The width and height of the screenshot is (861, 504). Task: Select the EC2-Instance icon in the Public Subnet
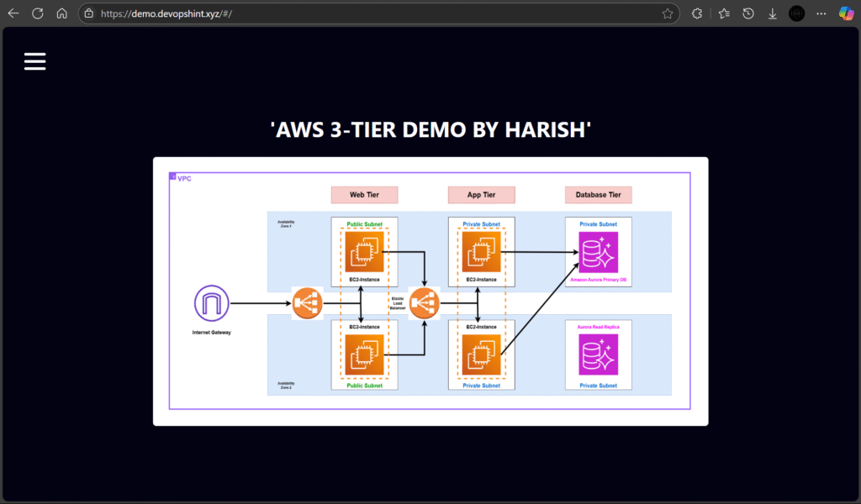(x=363, y=250)
